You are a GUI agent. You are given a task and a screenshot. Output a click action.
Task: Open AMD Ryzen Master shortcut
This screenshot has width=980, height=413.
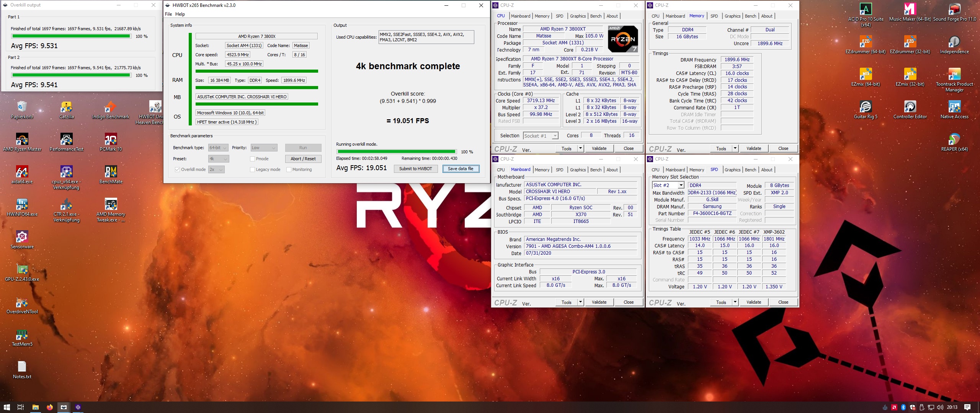tap(22, 142)
